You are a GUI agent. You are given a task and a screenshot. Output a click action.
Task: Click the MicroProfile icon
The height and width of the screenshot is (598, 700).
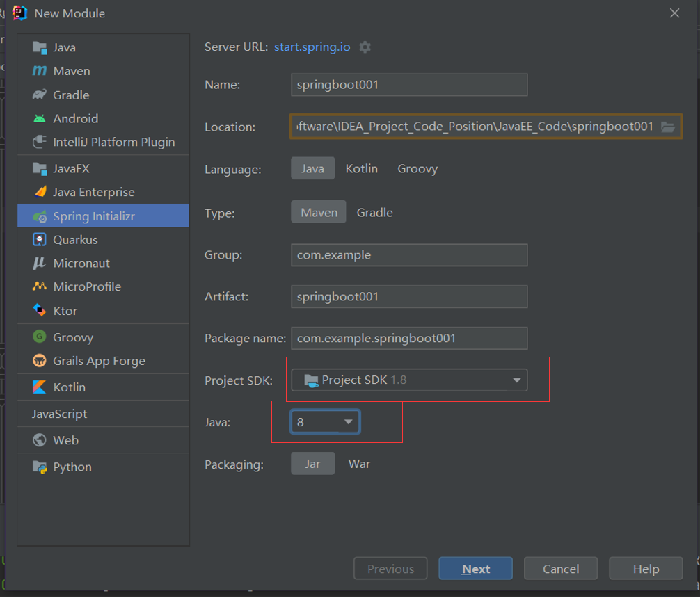40,286
